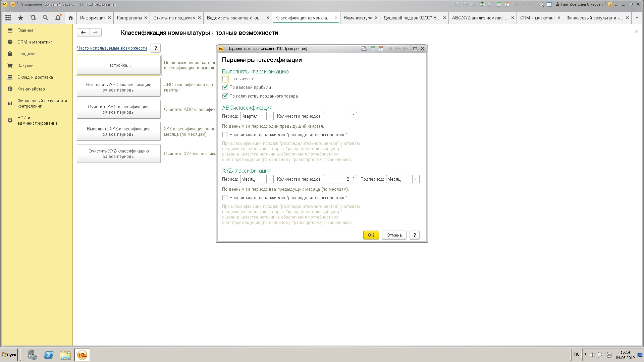The height and width of the screenshot is (362, 644).
Task: Uncheck По валовой прибыли
Action: pos(225,87)
